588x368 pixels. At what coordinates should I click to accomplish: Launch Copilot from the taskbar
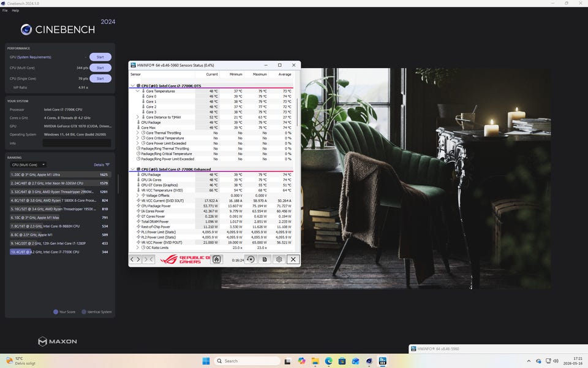[301, 361]
